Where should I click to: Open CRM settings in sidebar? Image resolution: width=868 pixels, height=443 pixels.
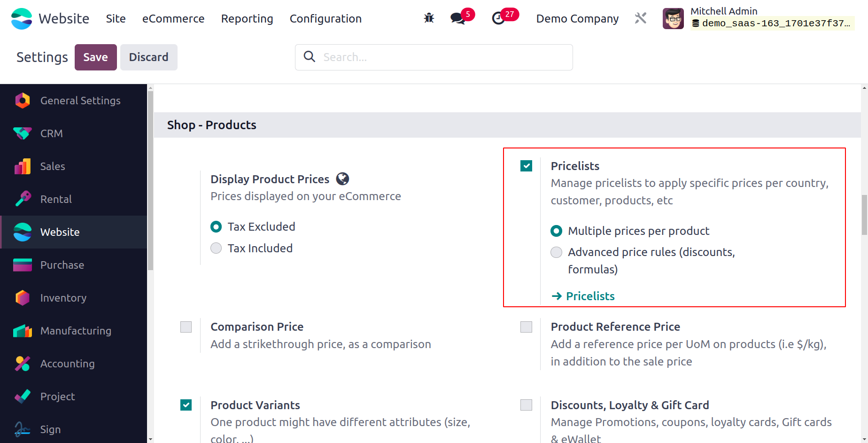[51, 133]
